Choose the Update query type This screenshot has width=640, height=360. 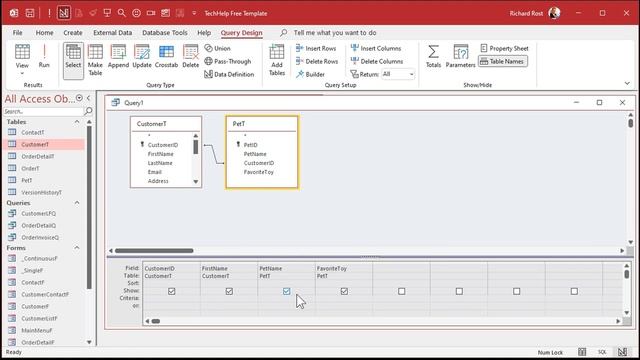pyautogui.click(x=142, y=56)
